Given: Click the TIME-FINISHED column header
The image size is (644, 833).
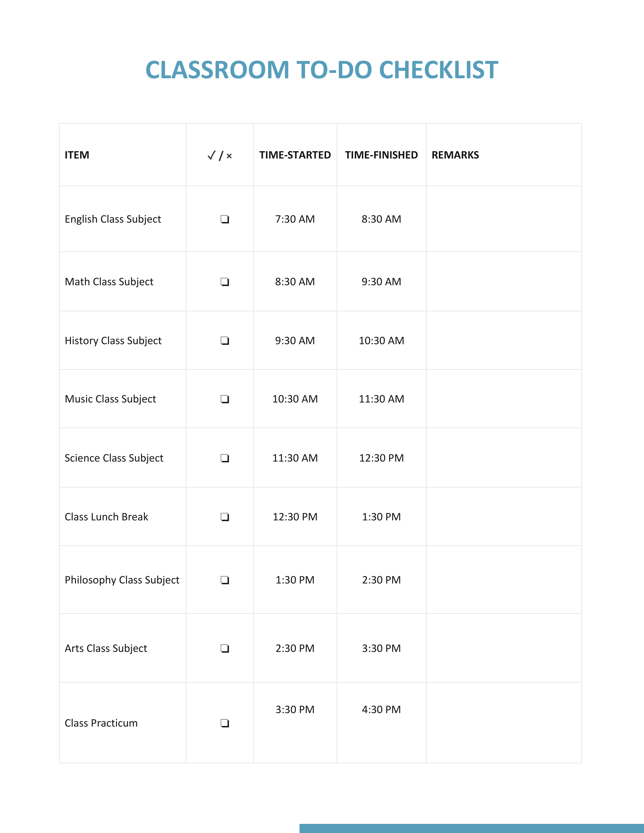Looking at the screenshot, I should 382,155.
